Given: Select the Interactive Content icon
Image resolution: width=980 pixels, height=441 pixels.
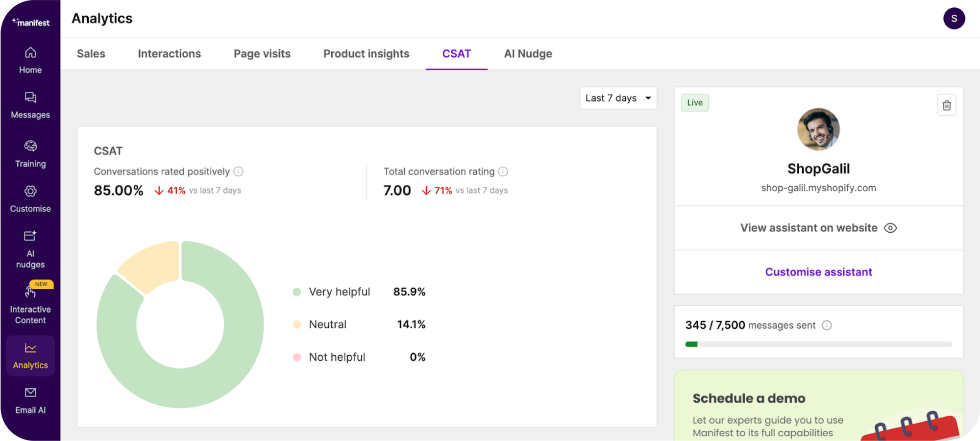Looking at the screenshot, I should pyautogui.click(x=30, y=293).
